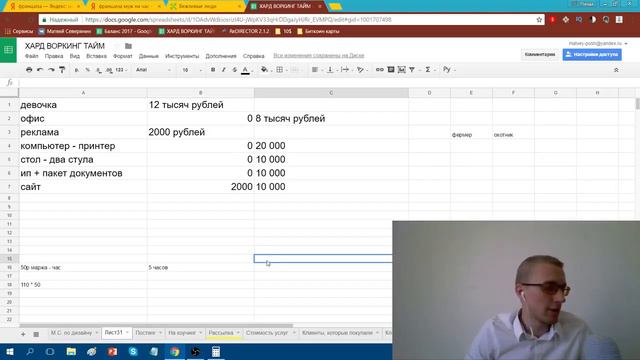Click the folder icon next to title
This screenshot has height=360, width=640.
(x=128, y=46)
